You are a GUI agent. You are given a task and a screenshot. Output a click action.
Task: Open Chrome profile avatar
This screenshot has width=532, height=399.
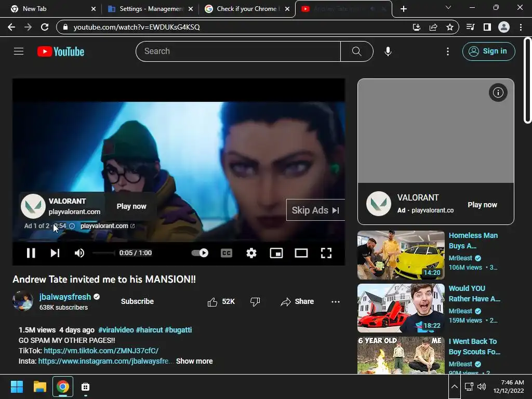504,27
